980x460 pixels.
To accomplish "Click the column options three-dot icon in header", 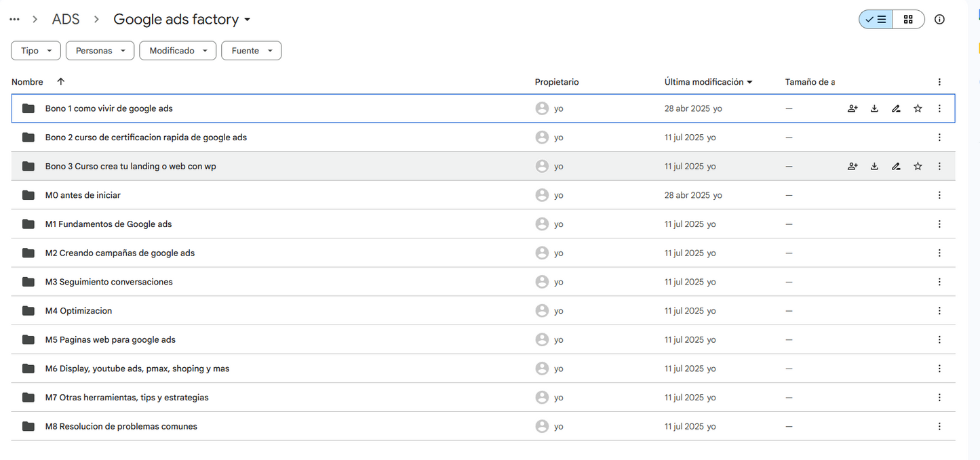I will pyautogui.click(x=939, y=82).
